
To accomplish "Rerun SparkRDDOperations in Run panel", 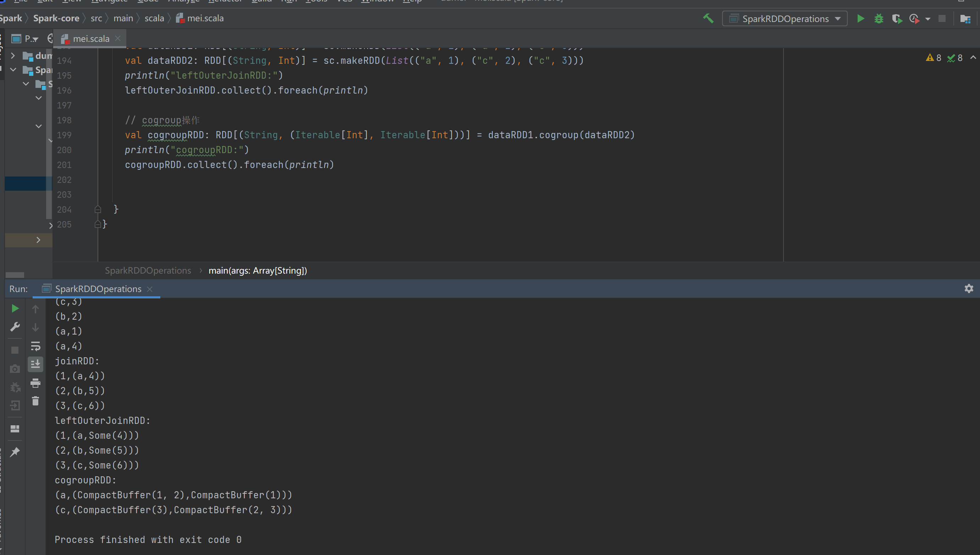I will (15, 308).
